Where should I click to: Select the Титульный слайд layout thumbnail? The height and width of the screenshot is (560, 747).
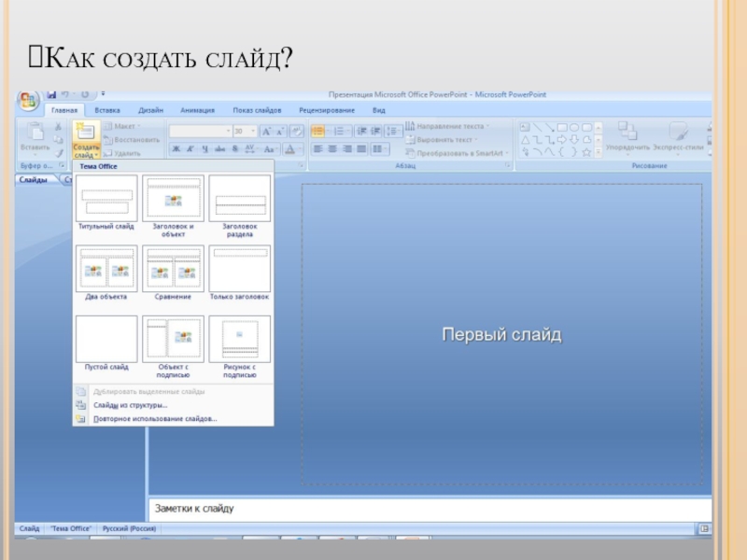[x=106, y=199]
